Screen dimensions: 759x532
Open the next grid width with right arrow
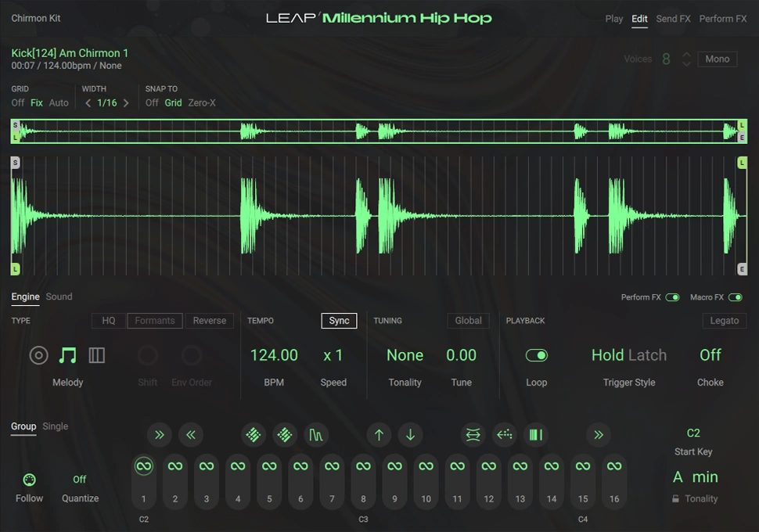tap(124, 102)
